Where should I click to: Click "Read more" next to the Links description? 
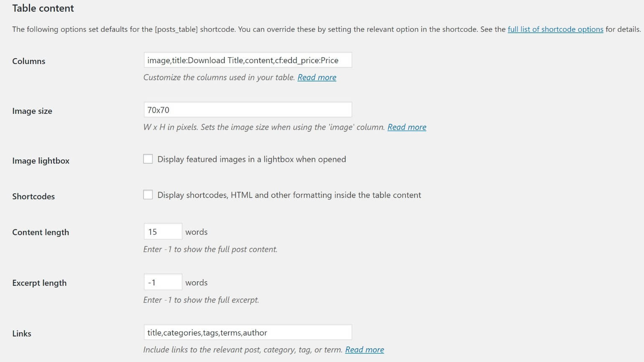click(x=364, y=349)
